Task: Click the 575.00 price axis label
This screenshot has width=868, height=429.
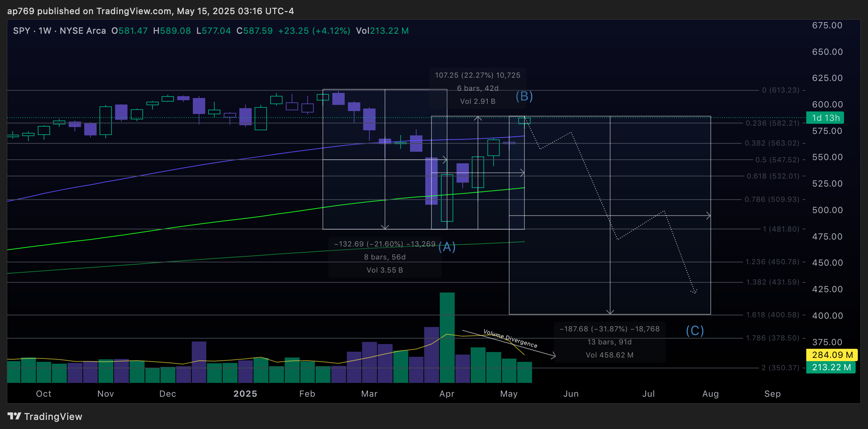Action: (827, 131)
